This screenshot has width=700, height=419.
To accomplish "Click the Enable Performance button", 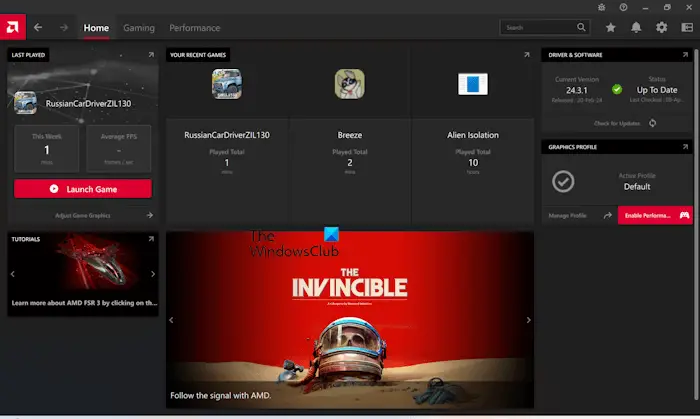I will tap(655, 216).
